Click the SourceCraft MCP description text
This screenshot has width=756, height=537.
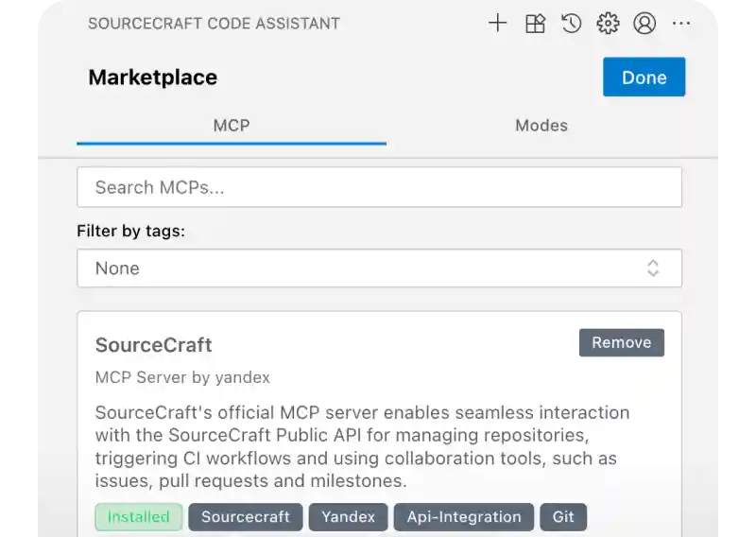pos(362,447)
